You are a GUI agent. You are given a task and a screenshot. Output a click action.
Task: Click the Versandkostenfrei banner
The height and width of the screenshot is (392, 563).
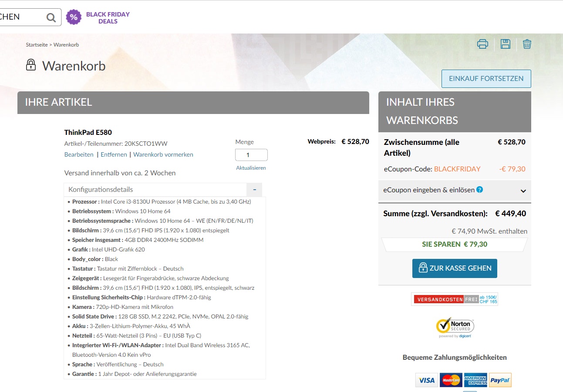pyautogui.click(x=455, y=299)
